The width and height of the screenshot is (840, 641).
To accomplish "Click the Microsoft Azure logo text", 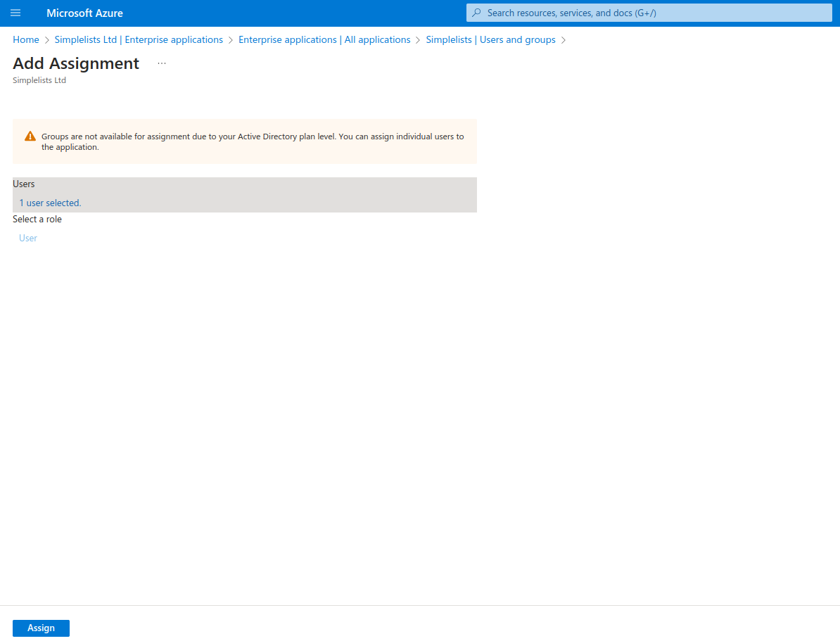I will 84,13.
